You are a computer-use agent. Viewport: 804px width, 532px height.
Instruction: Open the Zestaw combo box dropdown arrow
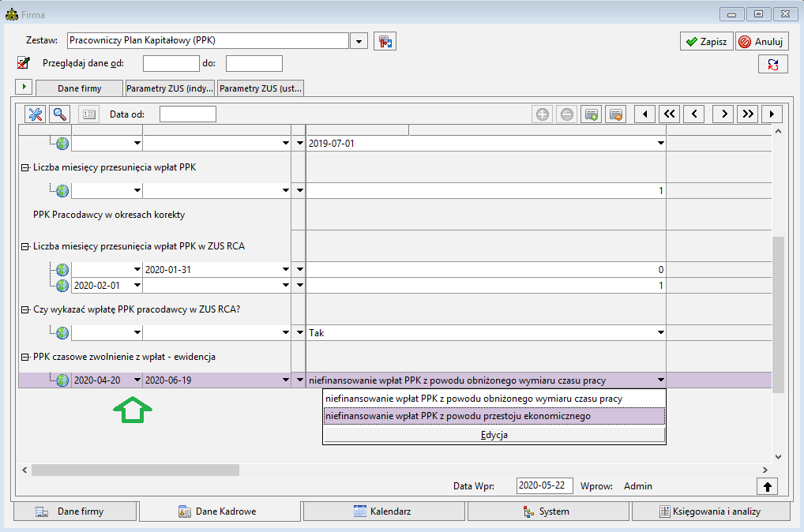click(x=359, y=41)
